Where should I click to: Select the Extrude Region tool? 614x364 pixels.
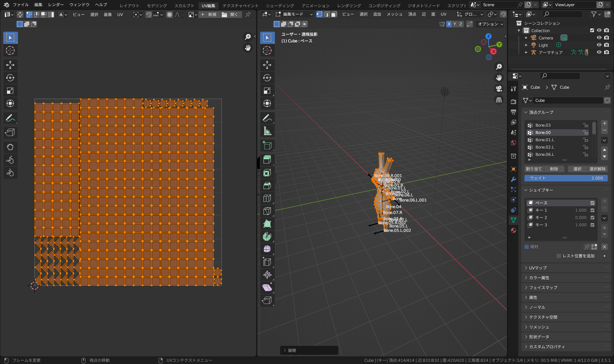coord(267,160)
